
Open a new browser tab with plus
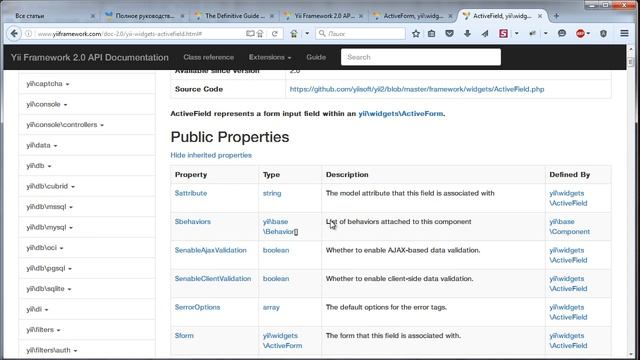click(x=556, y=16)
